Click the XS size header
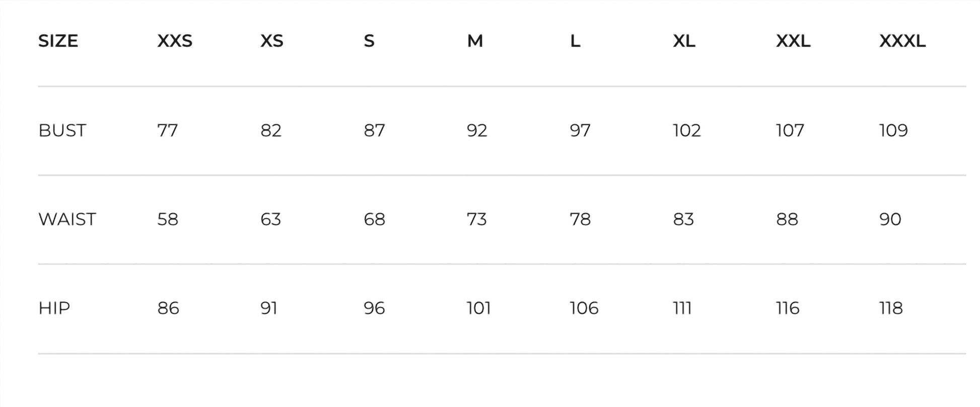Image resolution: width=980 pixels, height=407 pixels. click(x=271, y=41)
